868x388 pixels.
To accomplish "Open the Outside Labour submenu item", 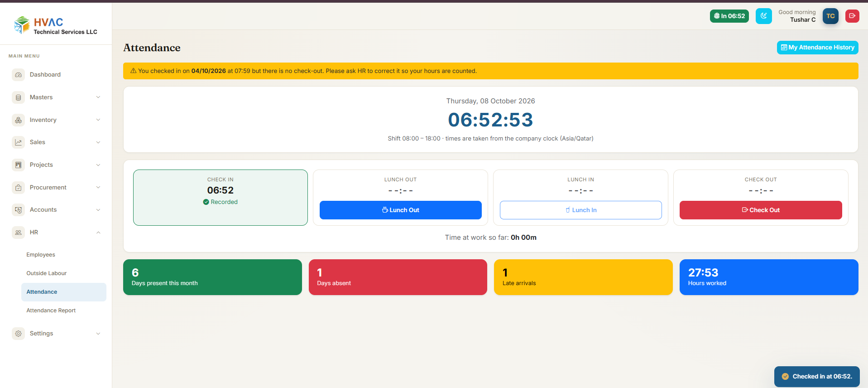I will [x=64, y=273].
